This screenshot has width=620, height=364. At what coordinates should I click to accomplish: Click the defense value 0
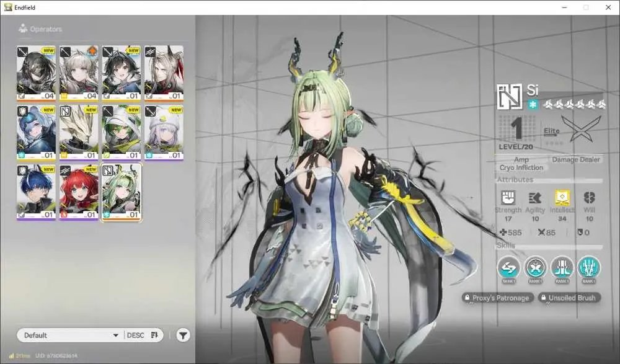(587, 233)
